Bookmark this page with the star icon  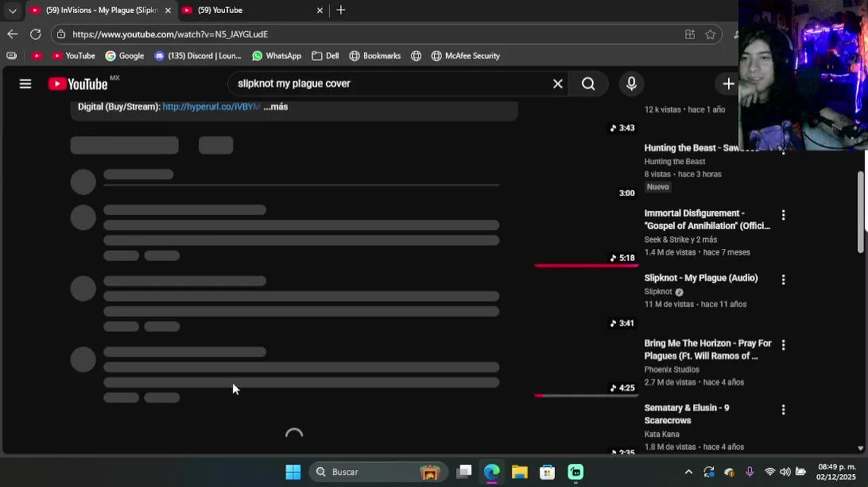[x=710, y=34]
